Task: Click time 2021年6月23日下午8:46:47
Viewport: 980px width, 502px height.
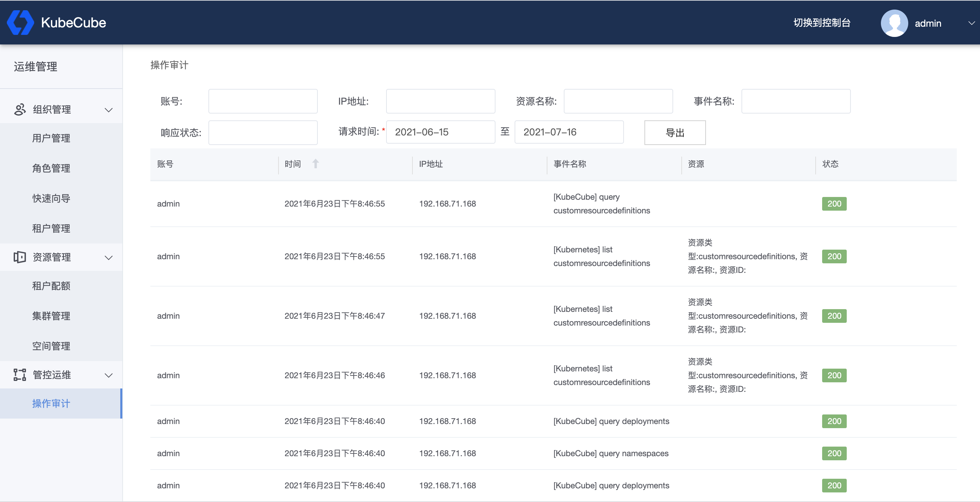Action: [335, 316]
